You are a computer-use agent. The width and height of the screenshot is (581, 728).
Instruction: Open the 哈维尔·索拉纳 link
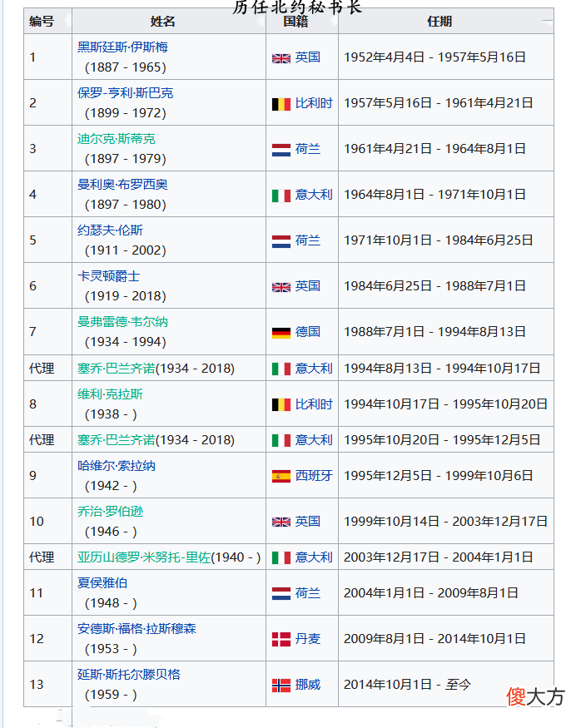pyautogui.click(x=116, y=466)
